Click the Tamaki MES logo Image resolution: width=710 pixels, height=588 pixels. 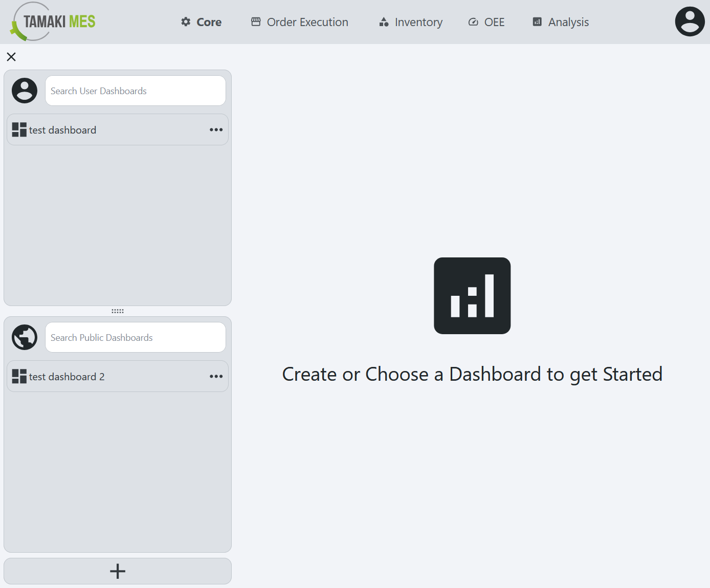51,21
